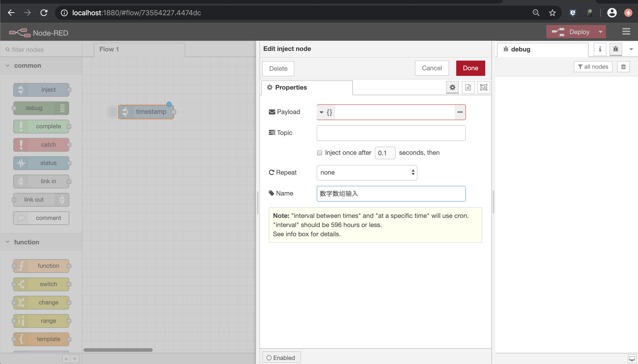Open node properties gear tab
Viewport: 638px width, 364px height.
tap(452, 87)
